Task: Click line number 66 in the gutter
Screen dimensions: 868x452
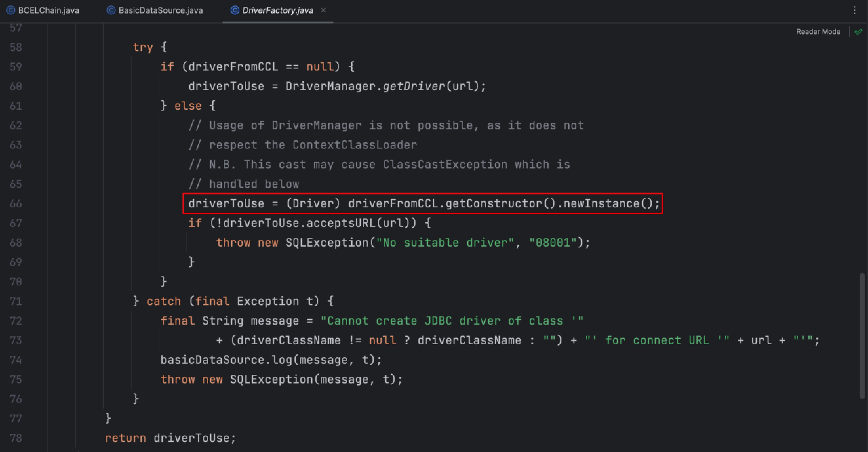Action: 16,204
